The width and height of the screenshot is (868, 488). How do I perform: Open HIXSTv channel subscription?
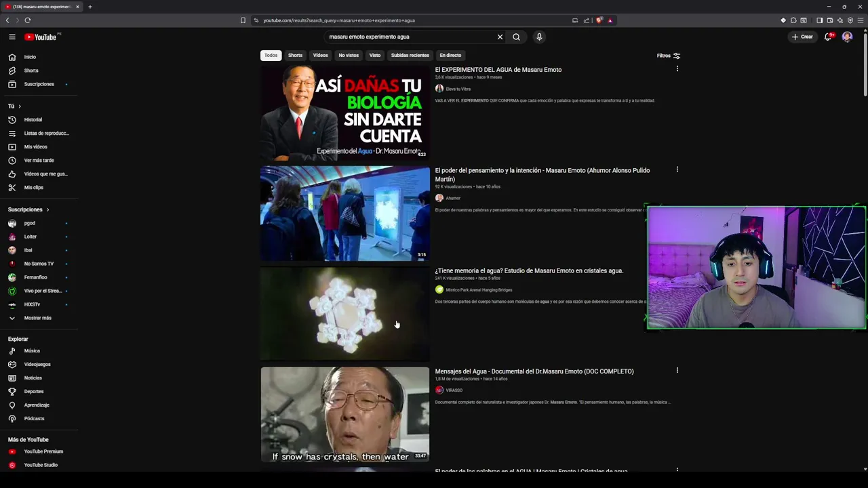39,304
